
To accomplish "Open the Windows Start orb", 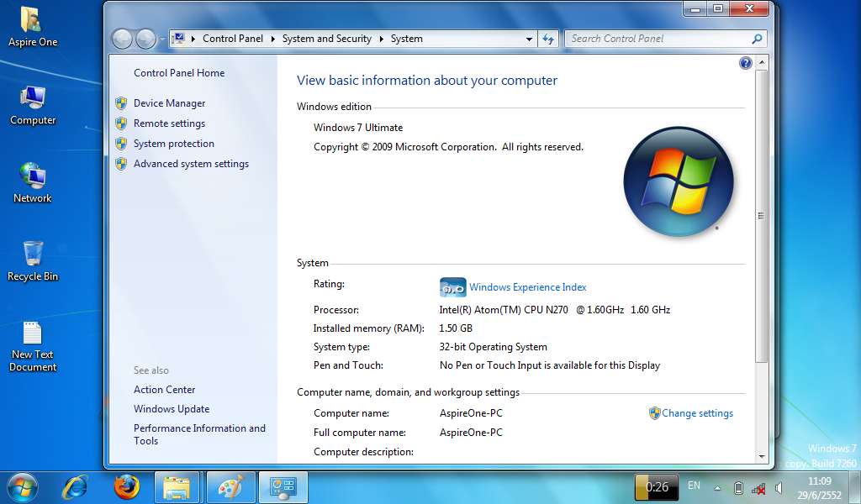I will [23, 487].
